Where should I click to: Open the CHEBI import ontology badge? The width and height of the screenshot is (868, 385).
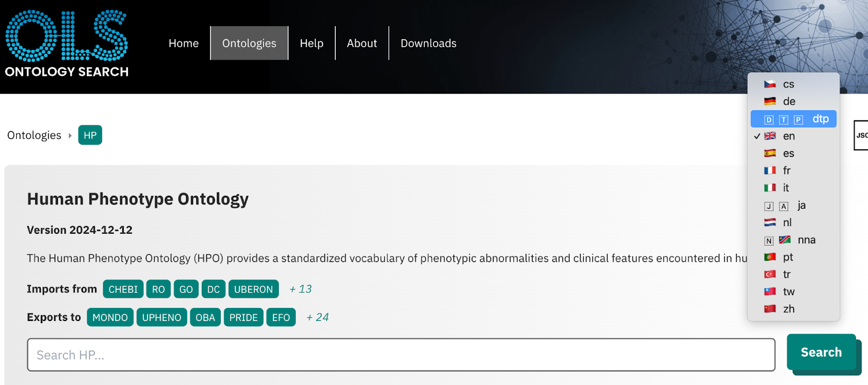pyautogui.click(x=123, y=289)
